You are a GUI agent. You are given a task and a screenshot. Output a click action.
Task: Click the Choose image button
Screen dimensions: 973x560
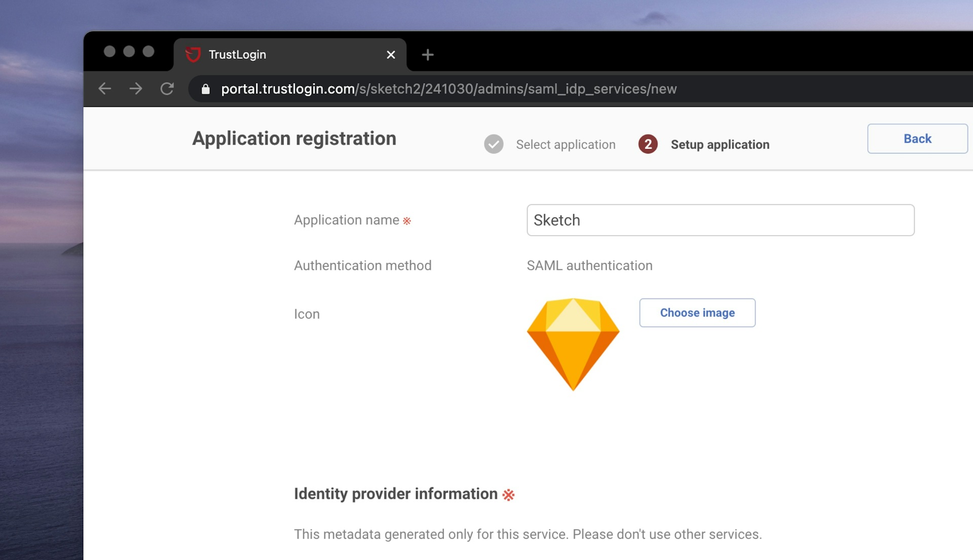click(697, 313)
